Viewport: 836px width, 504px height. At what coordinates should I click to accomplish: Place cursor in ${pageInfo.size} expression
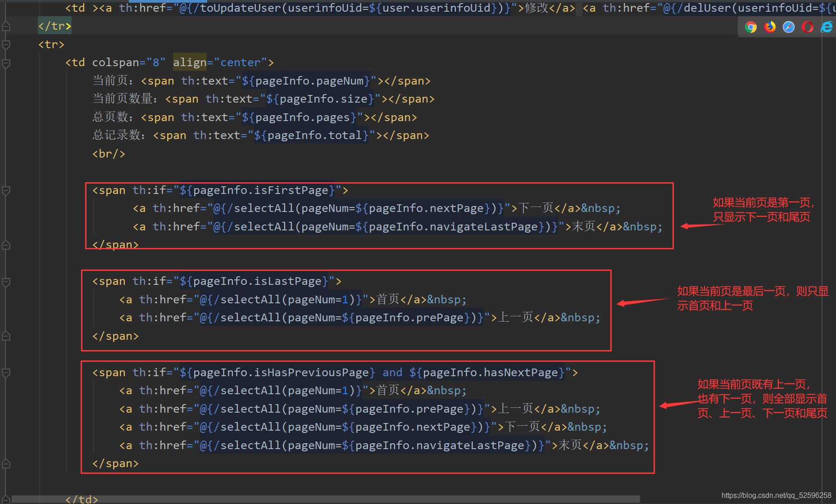pos(320,99)
